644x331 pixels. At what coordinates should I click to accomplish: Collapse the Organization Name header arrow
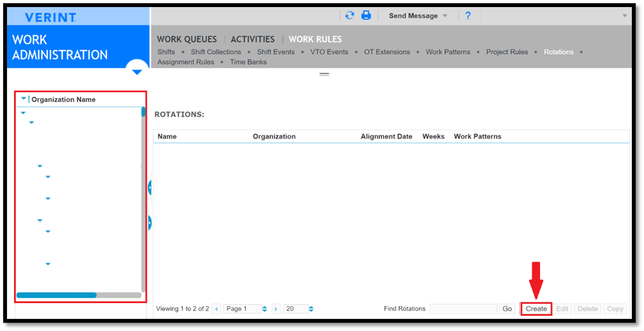[23, 98]
